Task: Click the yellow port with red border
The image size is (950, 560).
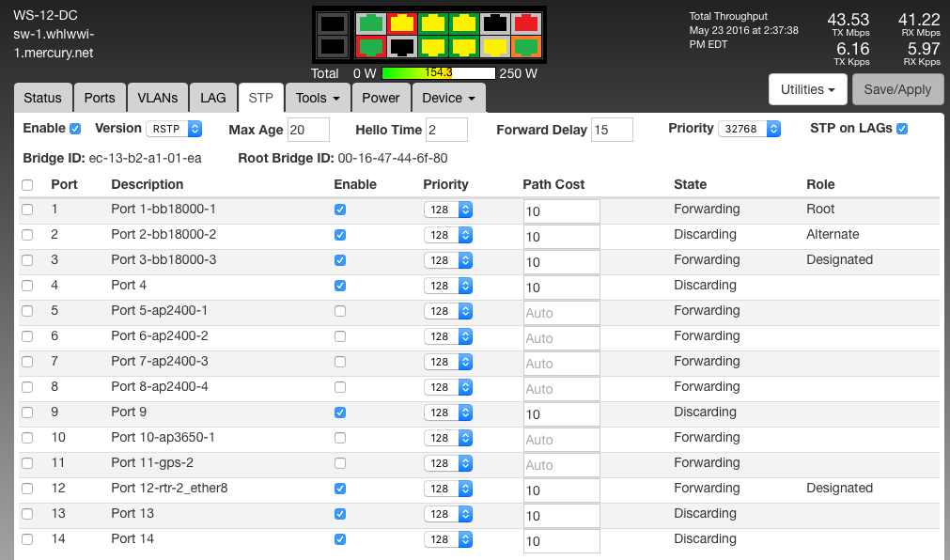Action: click(x=402, y=23)
